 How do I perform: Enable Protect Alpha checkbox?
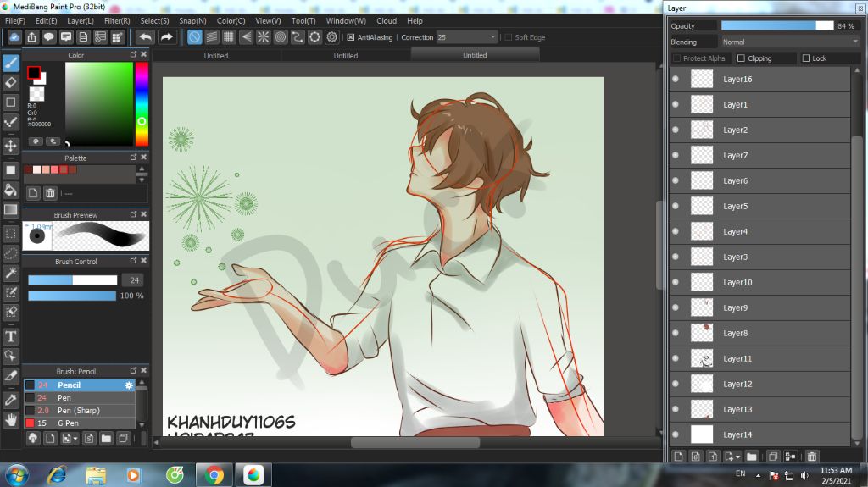pos(676,58)
